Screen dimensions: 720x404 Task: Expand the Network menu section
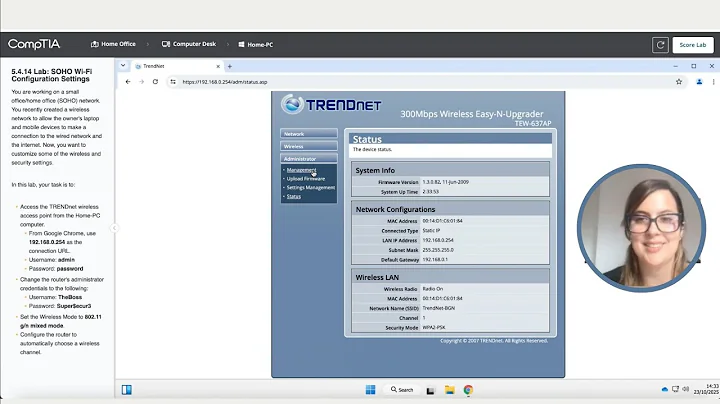pyautogui.click(x=309, y=134)
